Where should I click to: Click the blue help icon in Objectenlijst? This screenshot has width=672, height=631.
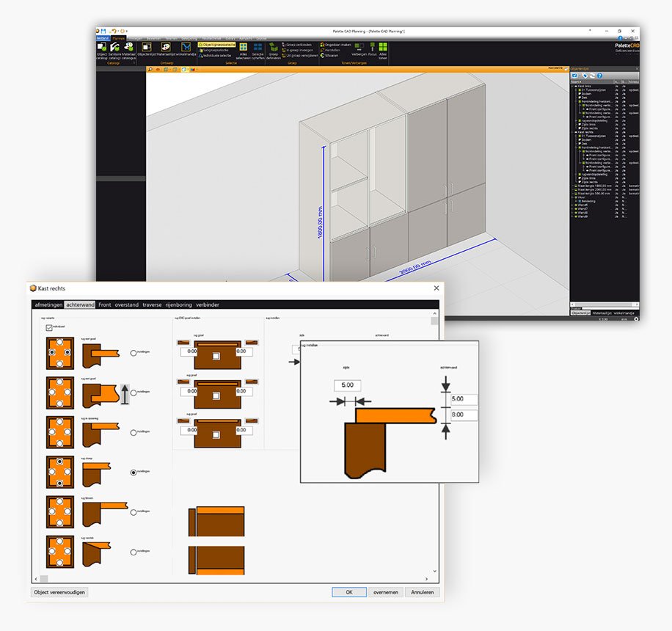pos(599,76)
